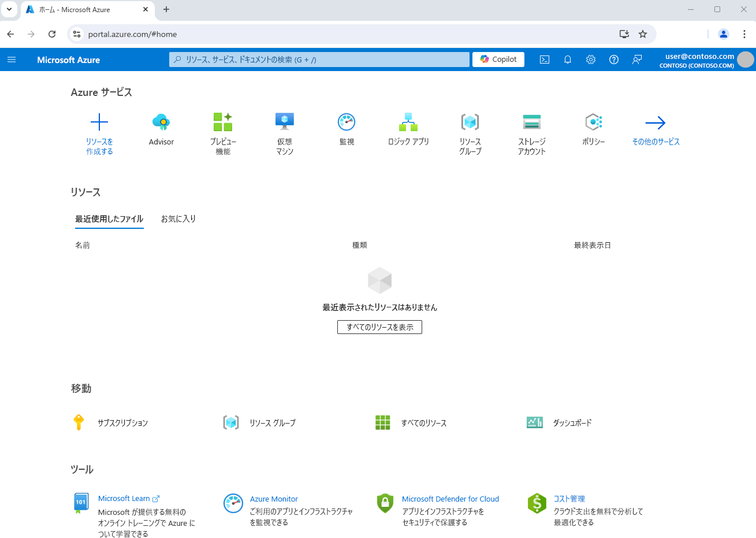Expand the Chrome tab search dropdown
The height and width of the screenshot is (538, 756).
pos(9,9)
